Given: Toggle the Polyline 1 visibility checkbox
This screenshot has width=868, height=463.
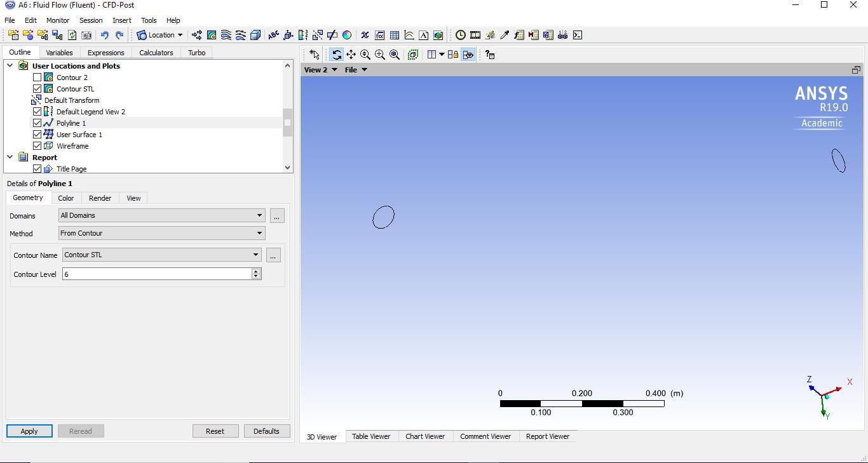Looking at the screenshot, I should click(x=37, y=123).
